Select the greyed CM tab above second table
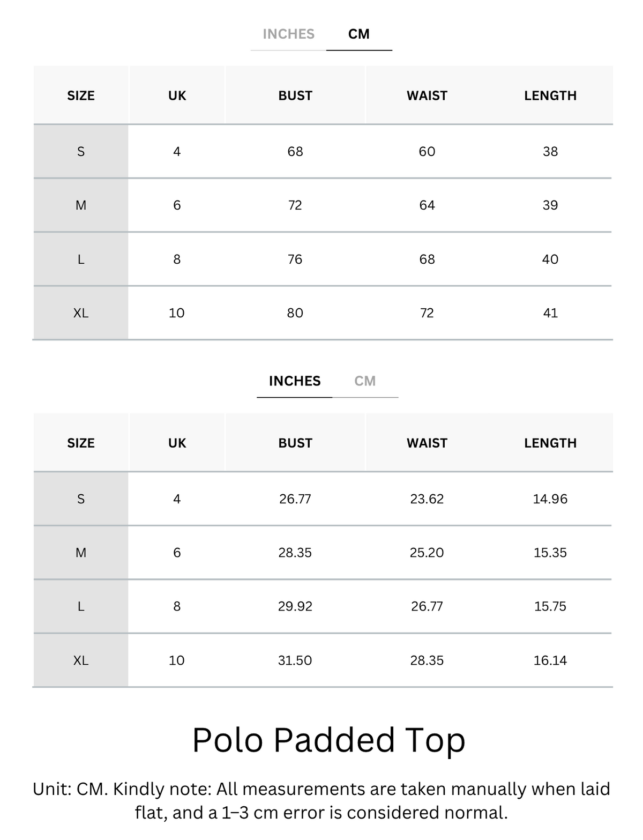Viewport: 643px width, 840px height. coord(365,381)
